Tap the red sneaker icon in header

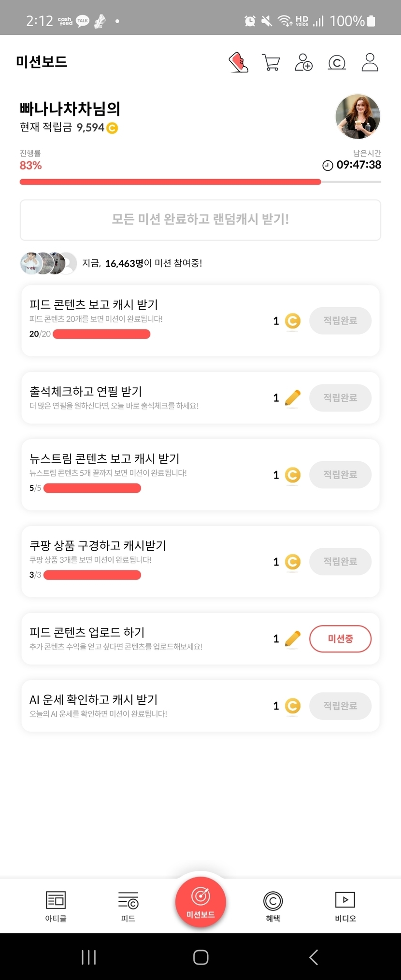[238, 62]
